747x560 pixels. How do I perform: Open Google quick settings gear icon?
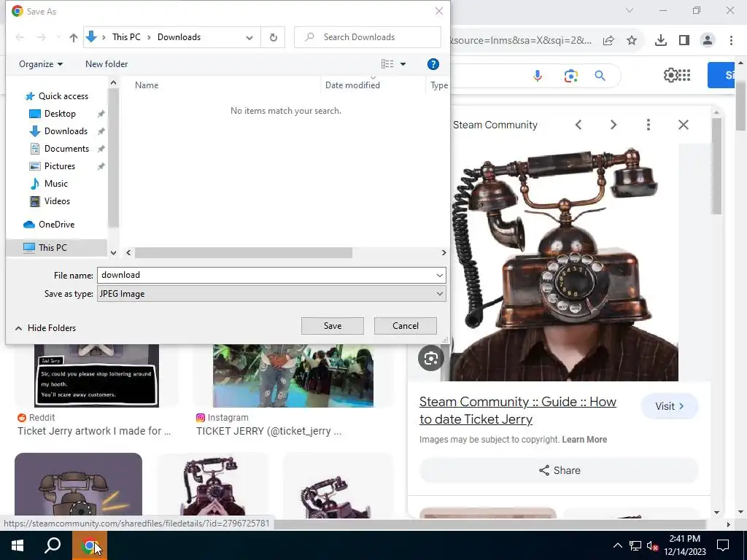(670, 75)
